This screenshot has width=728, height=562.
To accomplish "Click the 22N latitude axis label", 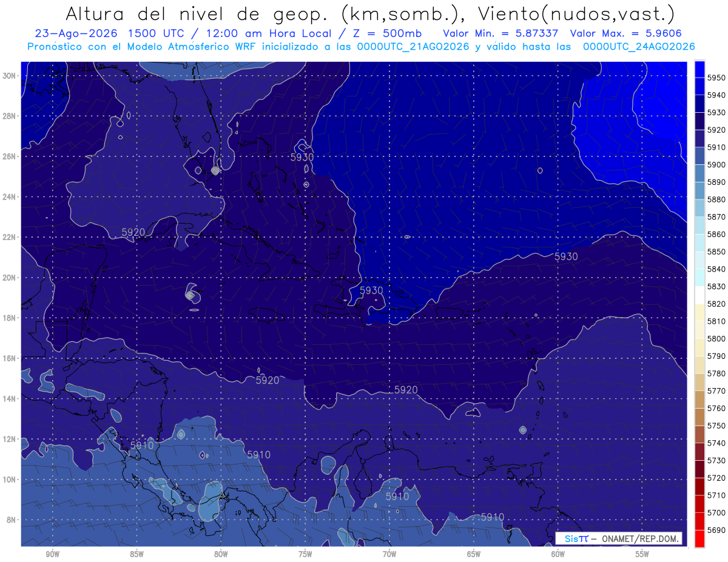I will (x=9, y=237).
